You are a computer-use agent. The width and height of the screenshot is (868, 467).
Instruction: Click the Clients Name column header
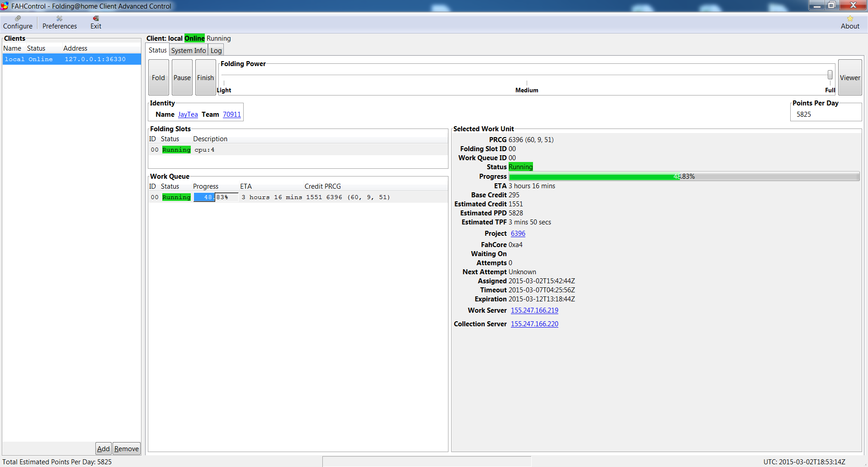tap(12, 48)
